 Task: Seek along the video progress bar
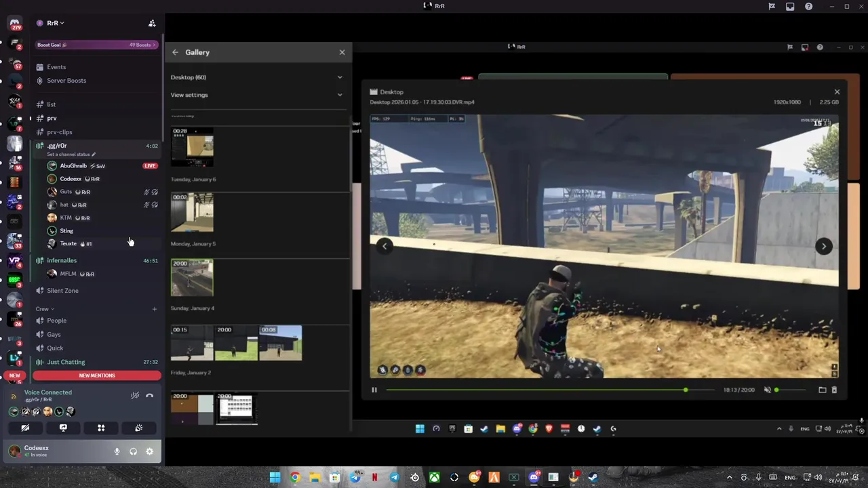(x=549, y=390)
